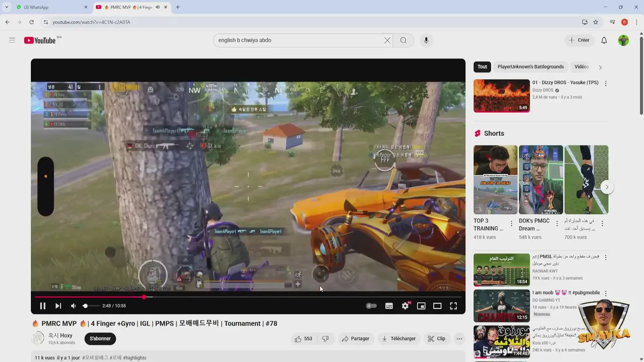Go back in browser history
Viewport: 644px width, 362px height.
7,22
